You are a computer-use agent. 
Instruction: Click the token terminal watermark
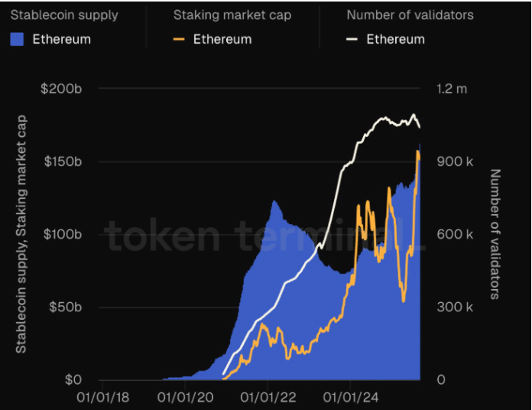point(260,235)
